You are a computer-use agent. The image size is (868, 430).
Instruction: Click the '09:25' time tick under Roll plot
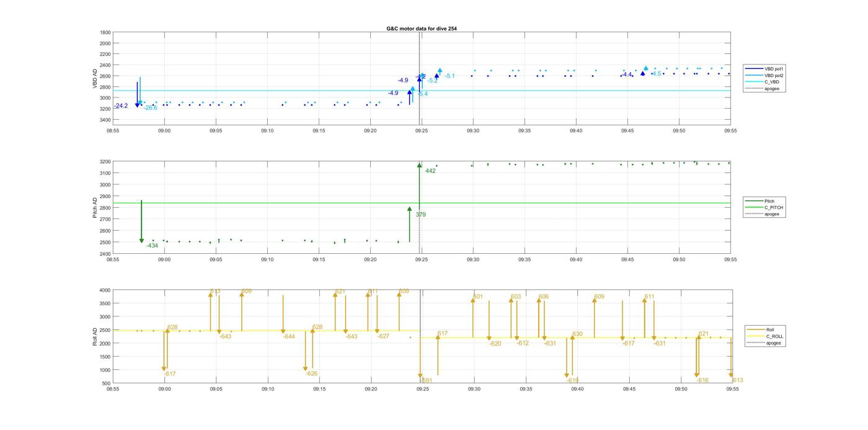click(x=422, y=389)
